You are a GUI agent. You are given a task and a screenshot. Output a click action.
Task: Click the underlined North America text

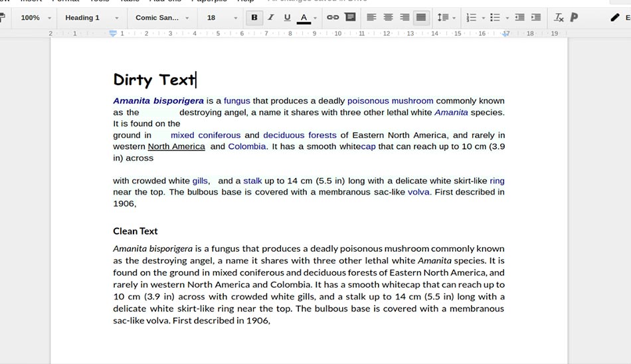[x=176, y=147]
